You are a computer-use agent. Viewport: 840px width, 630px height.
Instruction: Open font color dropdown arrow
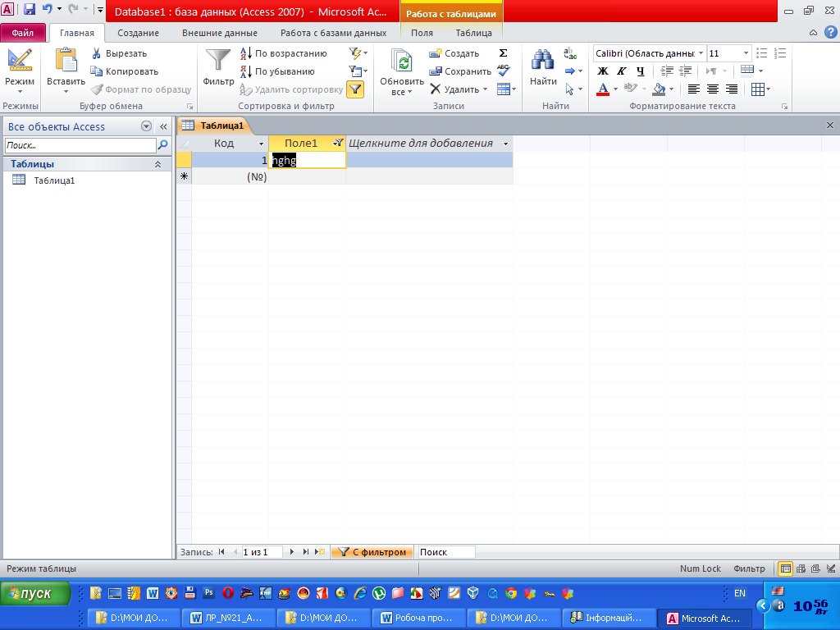click(615, 89)
